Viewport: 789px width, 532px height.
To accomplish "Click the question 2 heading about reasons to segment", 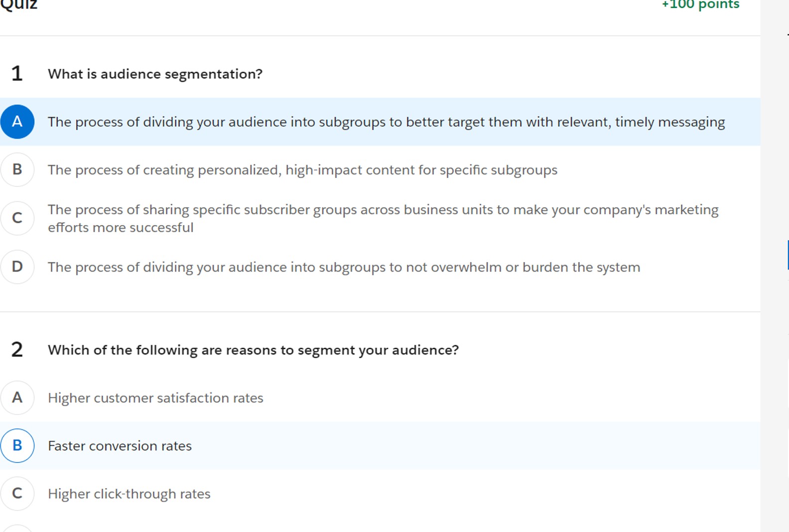I will click(x=253, y=349).
